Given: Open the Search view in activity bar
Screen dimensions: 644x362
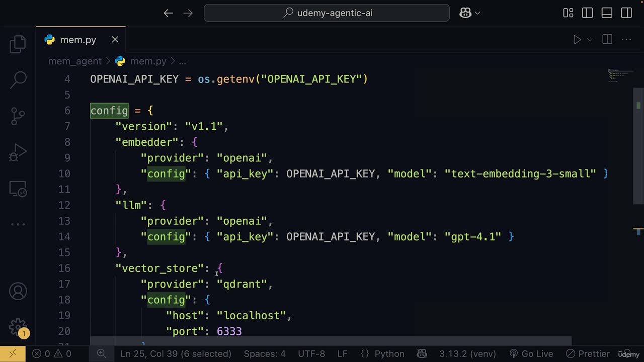Looking at the screenshot, I should [18, 80].
